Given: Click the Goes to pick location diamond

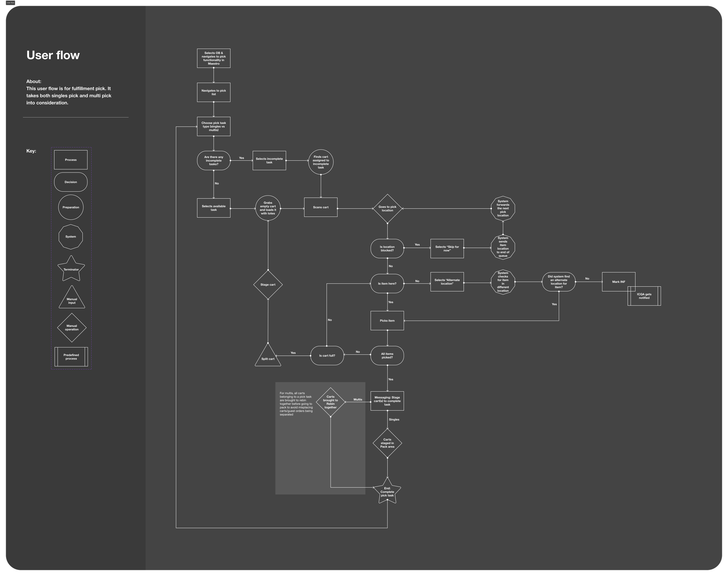Looking at the screenshot, I should coord(387,208).
